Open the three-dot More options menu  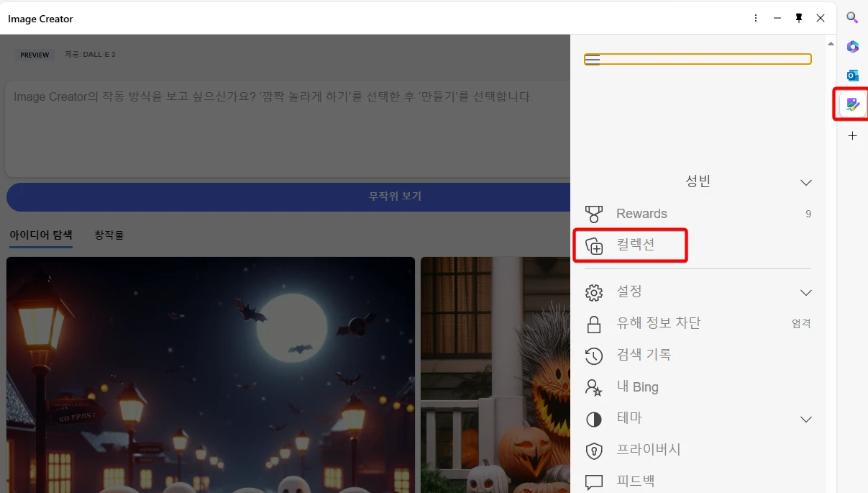[x=755, y=17]
